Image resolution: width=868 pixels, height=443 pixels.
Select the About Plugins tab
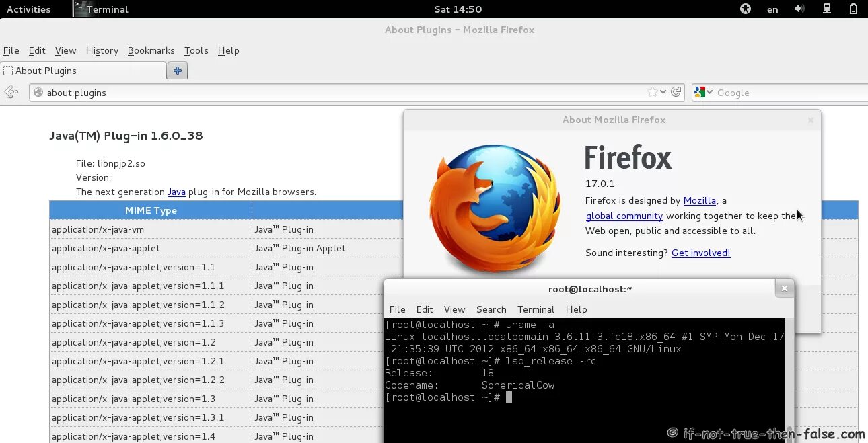click(x=83, y=71)
